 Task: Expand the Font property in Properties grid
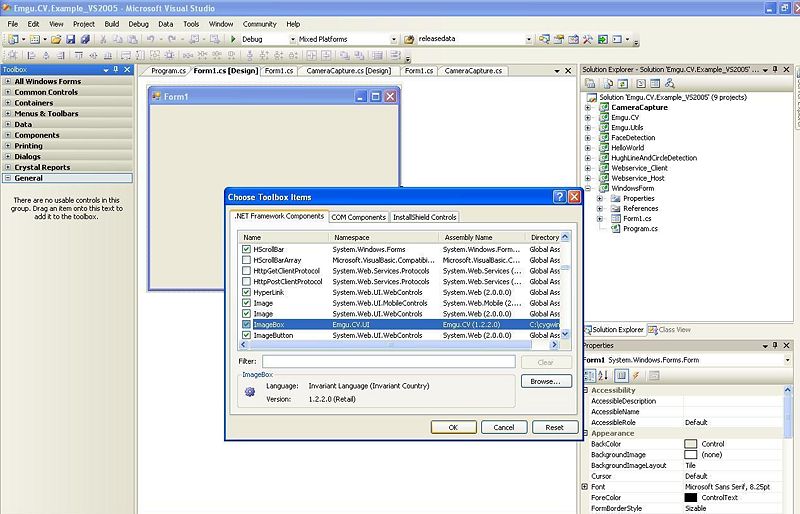click(585, 487)
